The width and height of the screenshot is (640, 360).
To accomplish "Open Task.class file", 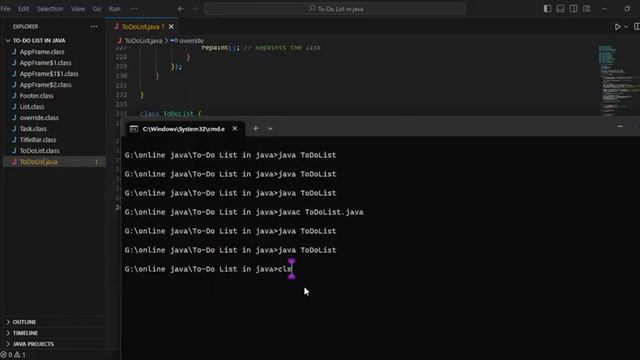I will 33,129.
